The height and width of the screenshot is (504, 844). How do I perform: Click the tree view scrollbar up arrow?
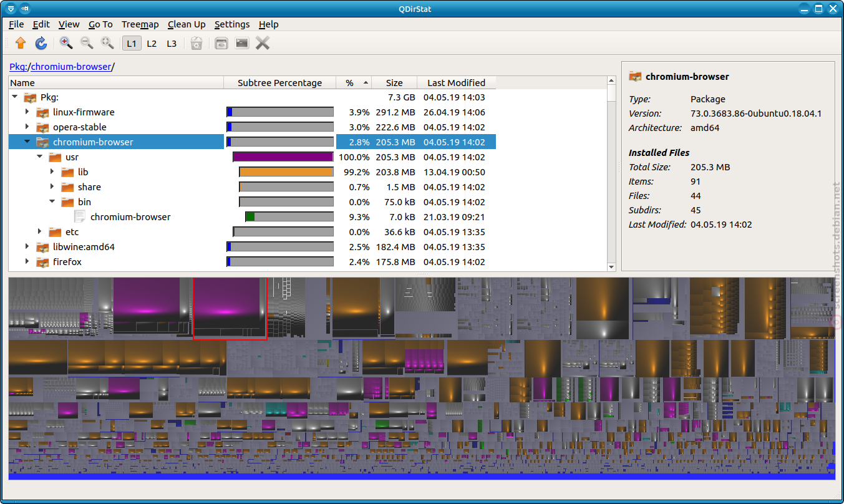(611, 81)
